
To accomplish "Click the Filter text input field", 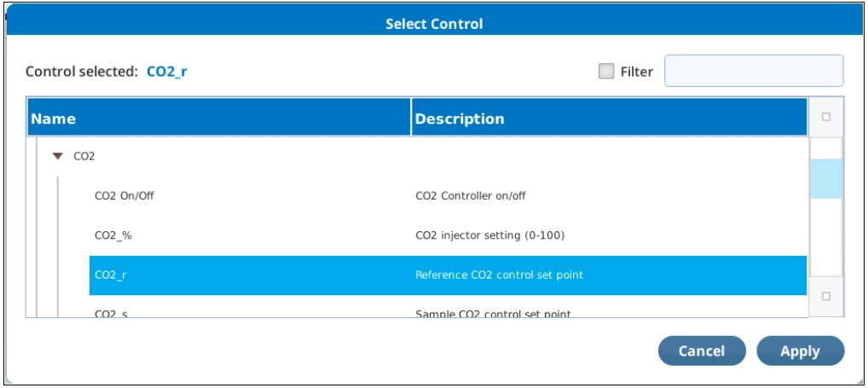I will click(x=754, y=71).
